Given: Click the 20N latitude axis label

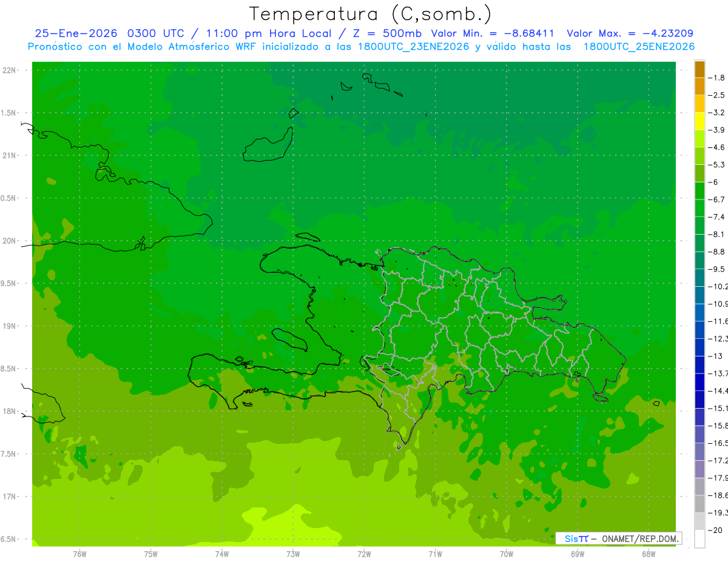Looking at the screenshot, I should [10, 241].
